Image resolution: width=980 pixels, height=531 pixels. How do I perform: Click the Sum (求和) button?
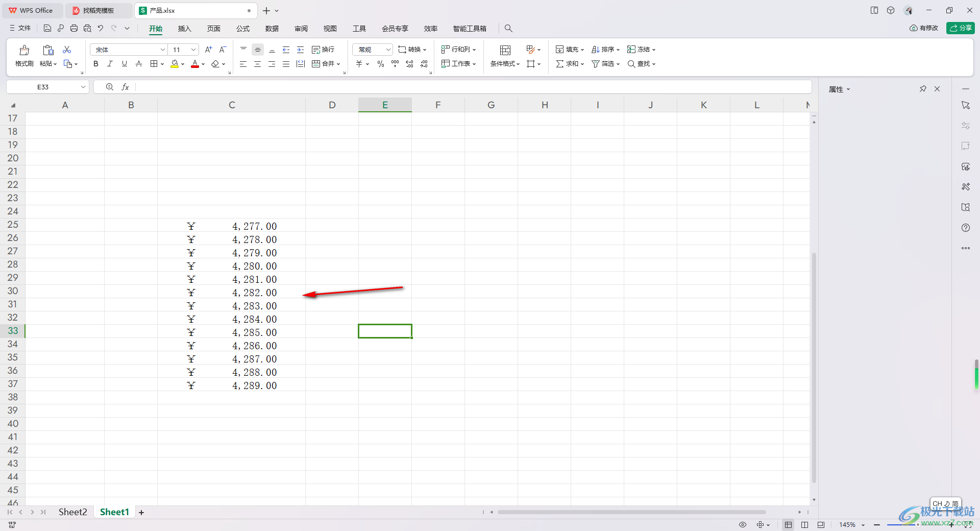pyautogui.click(x=570, y=64)
